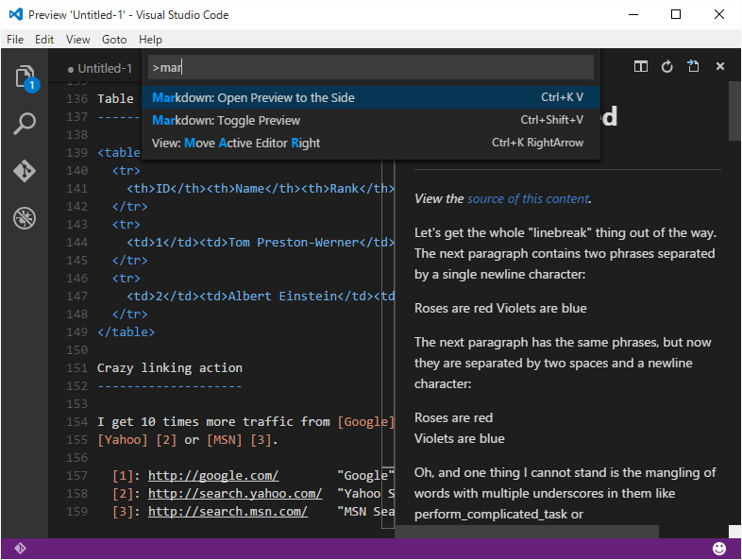The height and width of the screenshot is (560, 742).
Task: Click the command palette input field
Action: coord(370,67)
